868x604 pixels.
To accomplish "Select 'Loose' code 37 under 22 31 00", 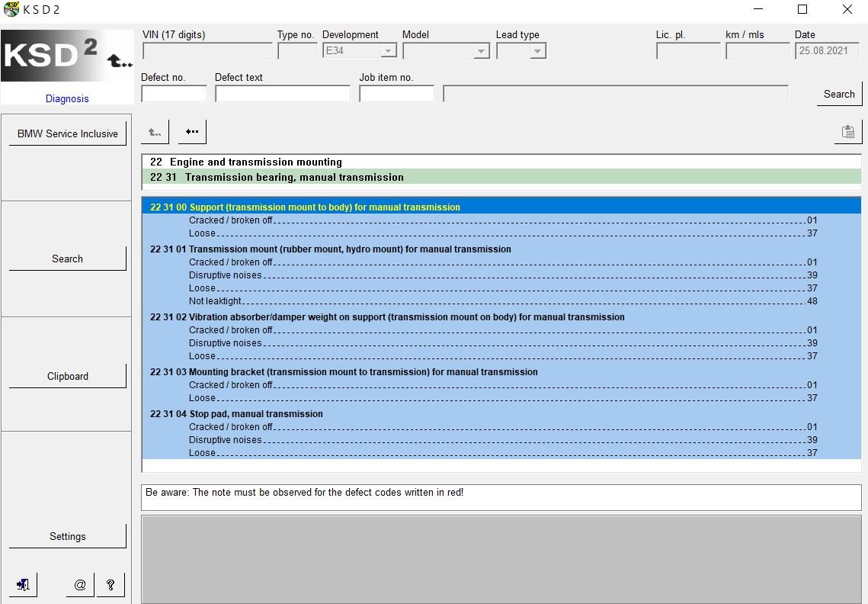I will click(x=501, y=233).
